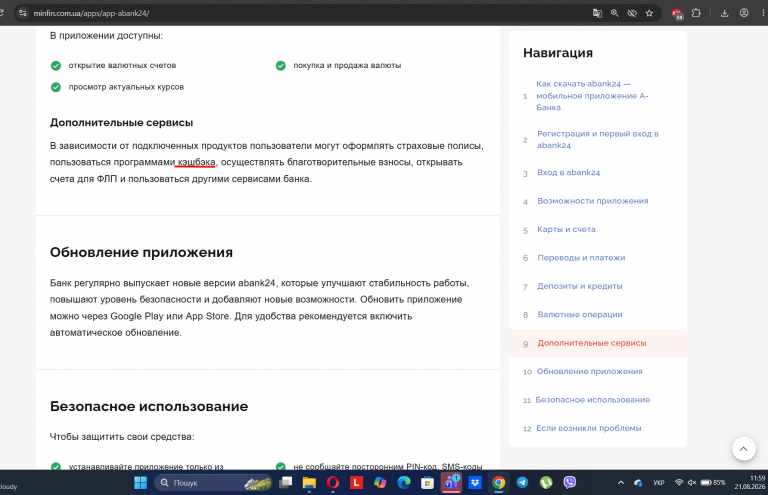The image size is (768, 495).
Task: Click battery 85% indicator
Action: click(x=713, y=482)
